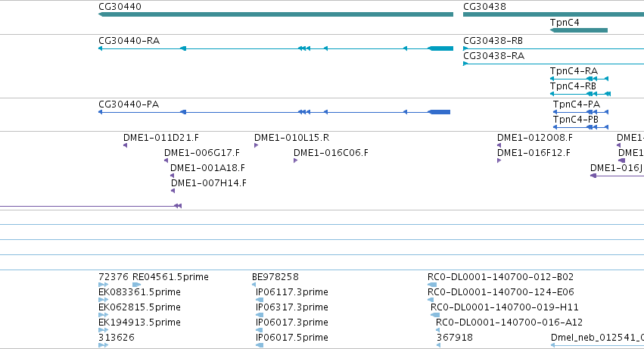Click the TpnC4 gene bar
The width and height of the screenshot is (644, 349).
[x=579, y=30]
